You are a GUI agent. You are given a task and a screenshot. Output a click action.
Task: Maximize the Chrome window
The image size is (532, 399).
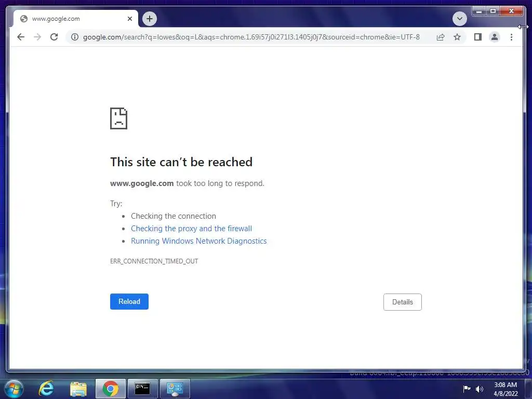click(493, 11)
